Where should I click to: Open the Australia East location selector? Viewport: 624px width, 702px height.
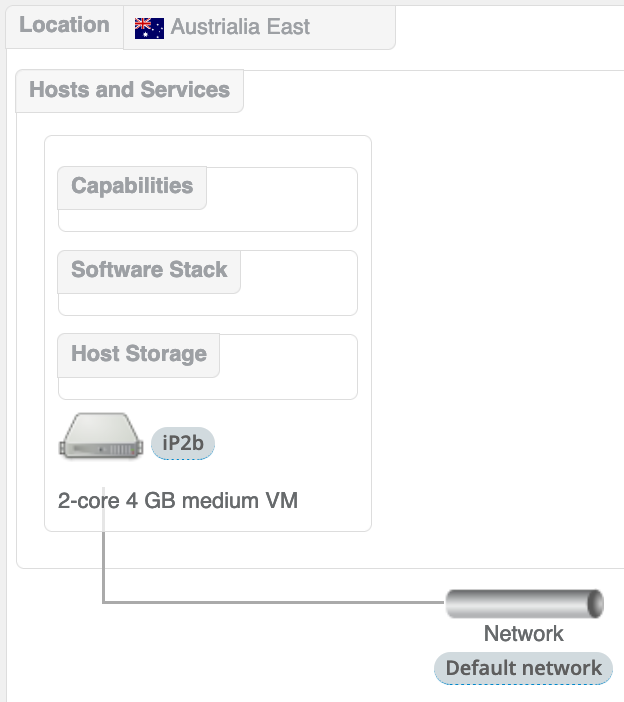(x=259, y=28)
